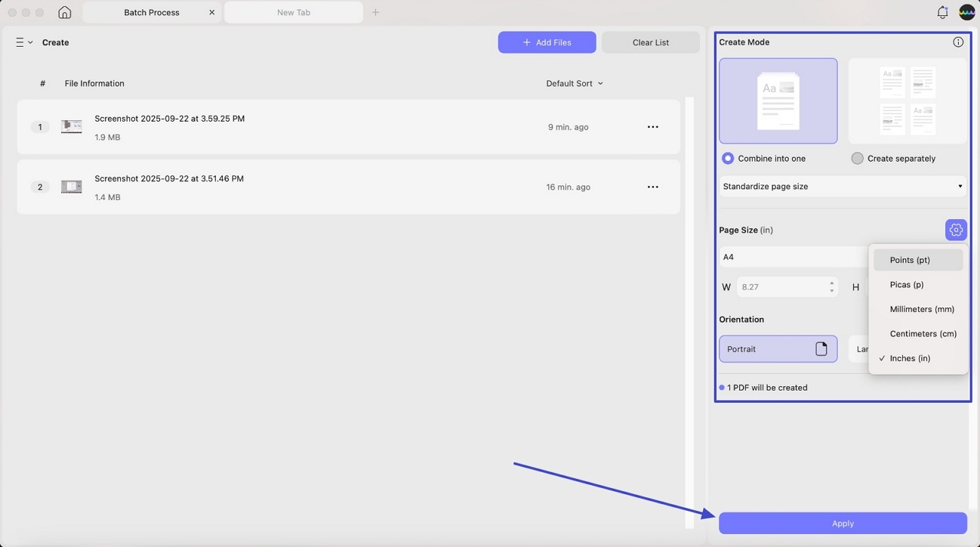
Task: Open the hamburger menu next to Create
Action: [x=19, y=42]
